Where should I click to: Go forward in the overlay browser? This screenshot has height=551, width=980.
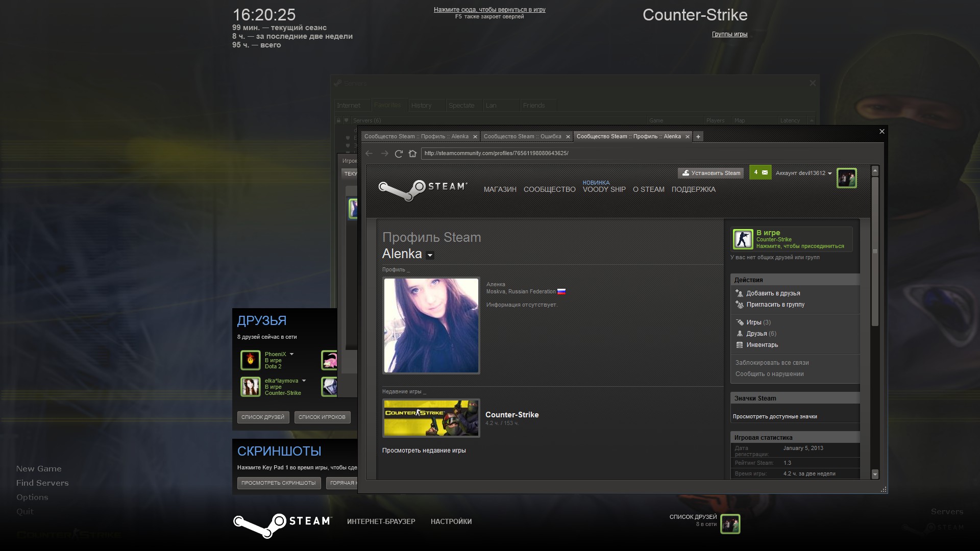[385, 154]
